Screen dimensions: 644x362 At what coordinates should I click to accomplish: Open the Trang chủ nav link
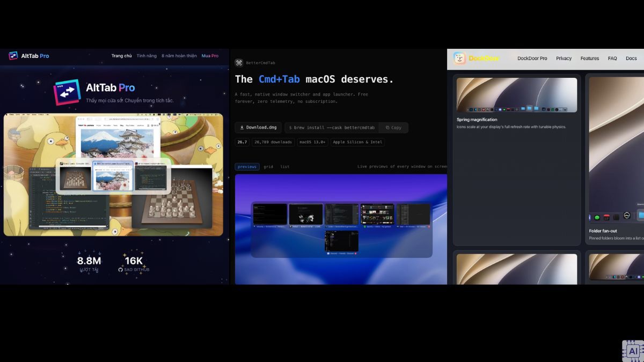point(121,56)
